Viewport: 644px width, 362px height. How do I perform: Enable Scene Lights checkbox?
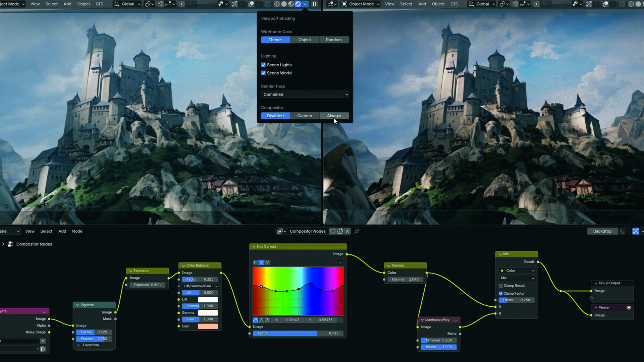click(263, 65)
